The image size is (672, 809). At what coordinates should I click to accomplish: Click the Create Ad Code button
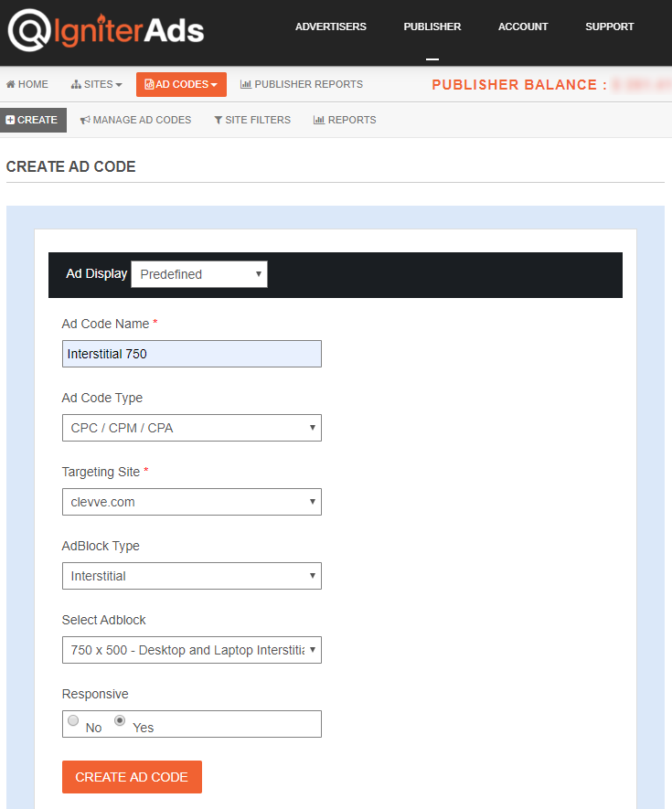[x=132, y=776]
